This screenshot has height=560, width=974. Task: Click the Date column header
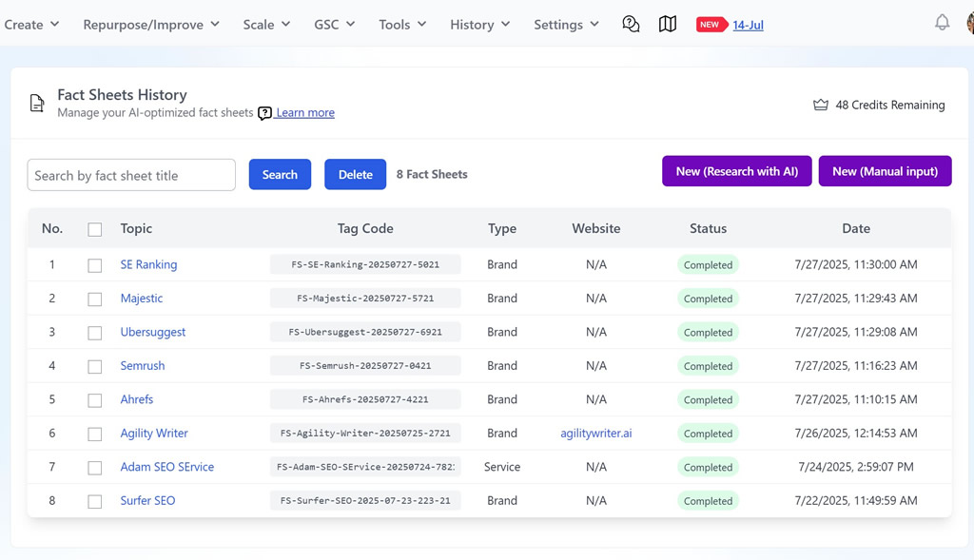point(855,228)
